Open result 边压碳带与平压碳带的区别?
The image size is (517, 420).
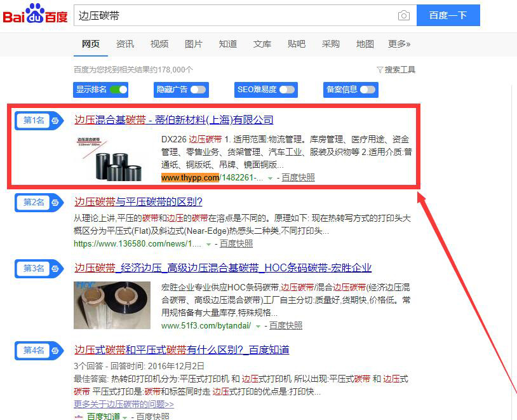pyautogui.click(x=138, y=201)
